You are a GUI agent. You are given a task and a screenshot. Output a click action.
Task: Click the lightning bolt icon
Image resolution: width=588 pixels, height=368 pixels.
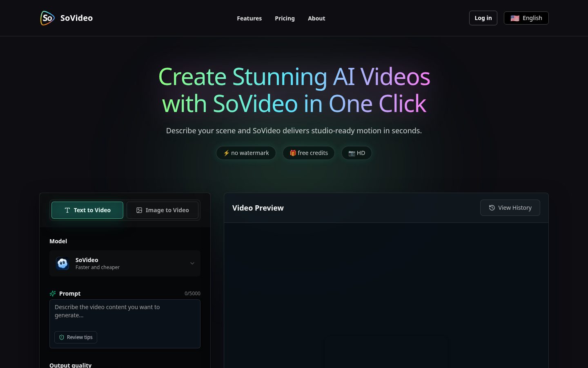pyautogui.click(x=226, y=153)
